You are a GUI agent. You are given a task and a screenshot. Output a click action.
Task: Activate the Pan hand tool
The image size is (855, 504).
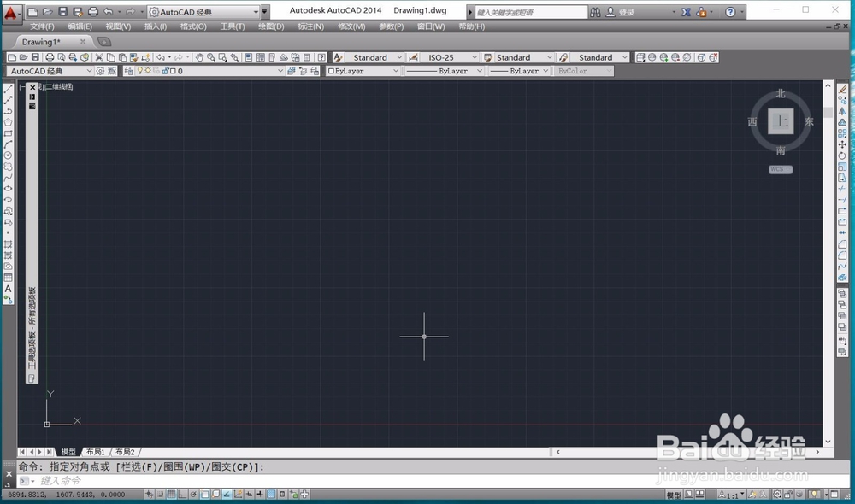point(199,57)
